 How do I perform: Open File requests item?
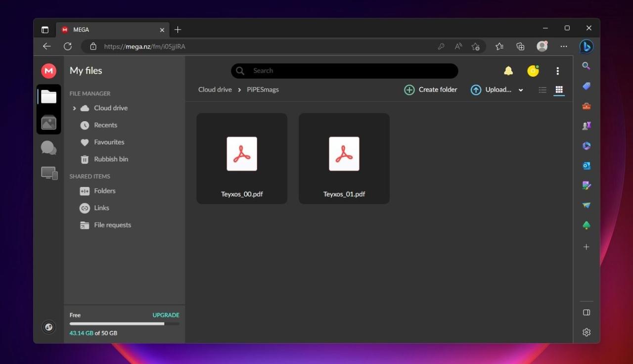click(x=106, y=225)
